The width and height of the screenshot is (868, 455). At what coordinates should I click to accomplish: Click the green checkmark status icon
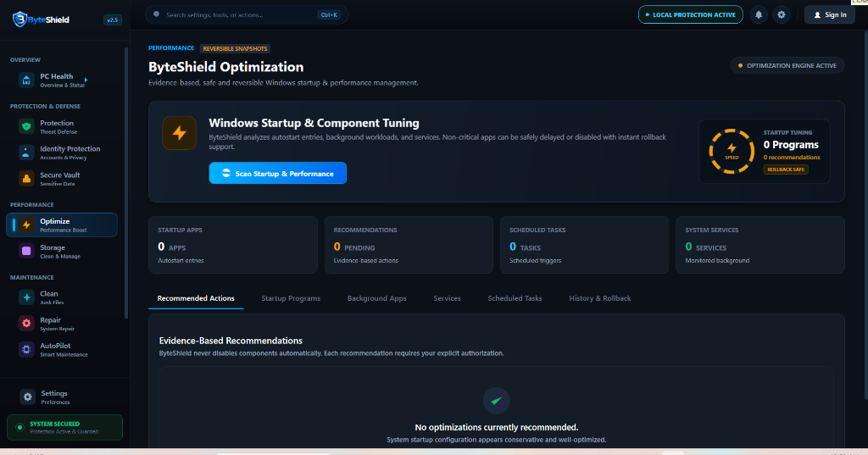[x=496, y=401]
